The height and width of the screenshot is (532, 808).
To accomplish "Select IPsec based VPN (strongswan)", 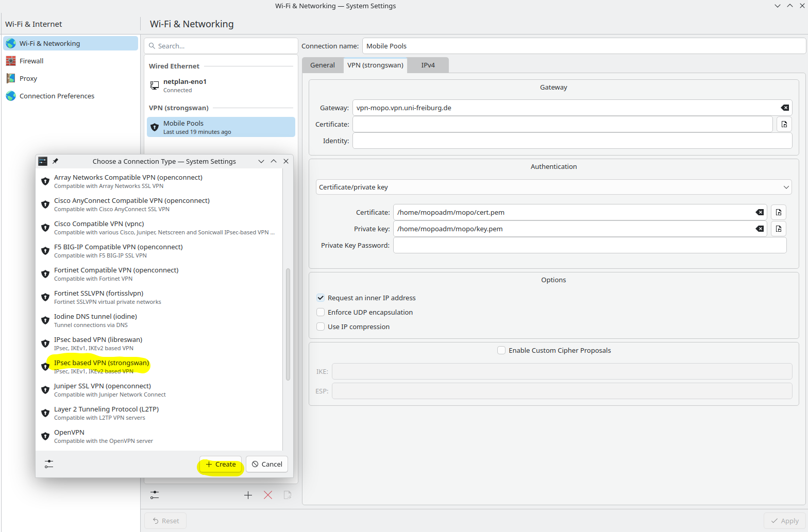I will (x=160, y=367).
